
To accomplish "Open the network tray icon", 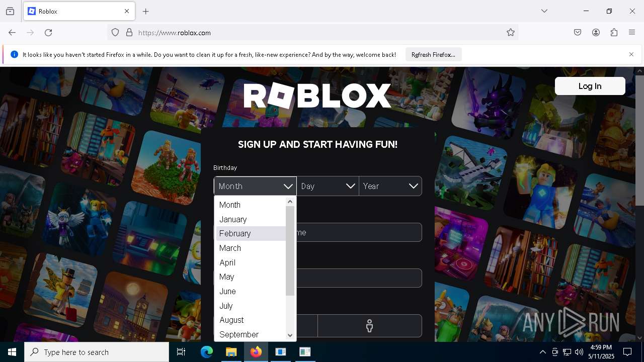I will (567, 352).
